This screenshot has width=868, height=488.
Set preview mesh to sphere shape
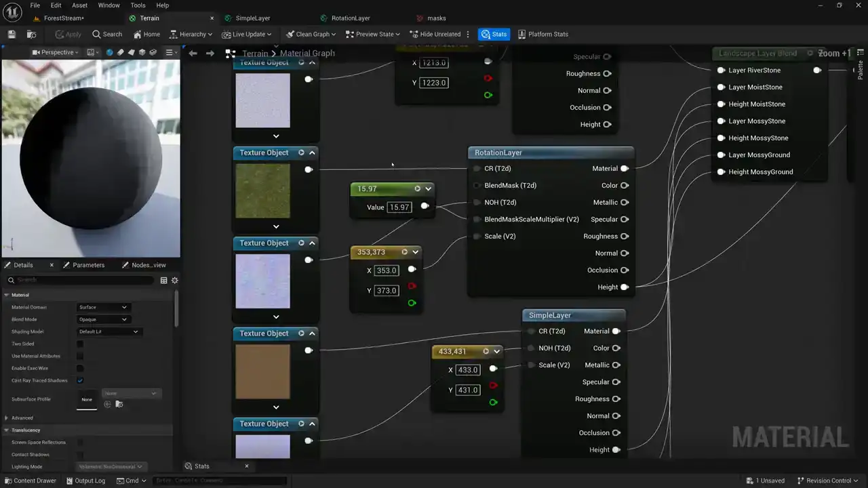[109, 52]
